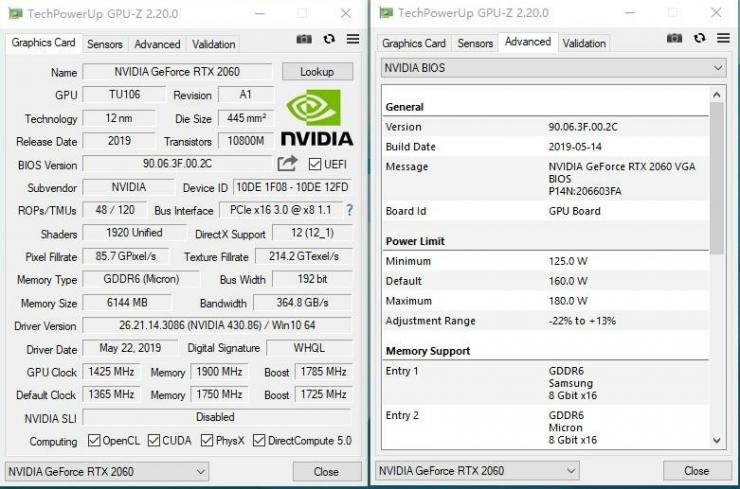
Task: Click Close button in right window
Action: click(697, 471)
